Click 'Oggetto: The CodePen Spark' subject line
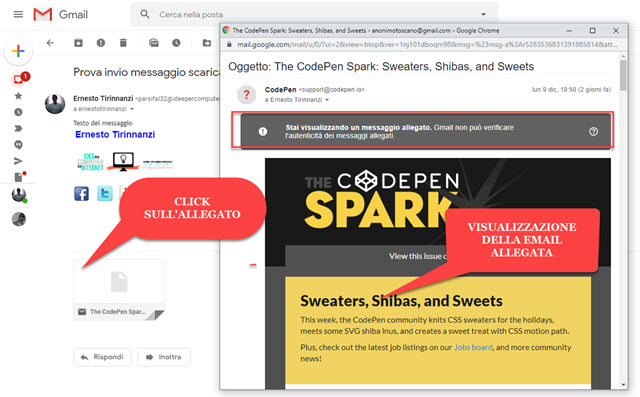 [x=381, y=67]
